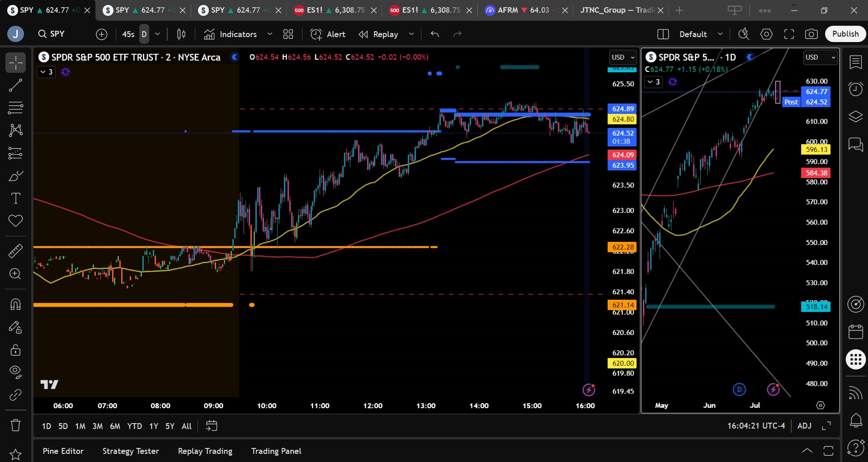Open the Trading Panel tab

coord(276,451)
